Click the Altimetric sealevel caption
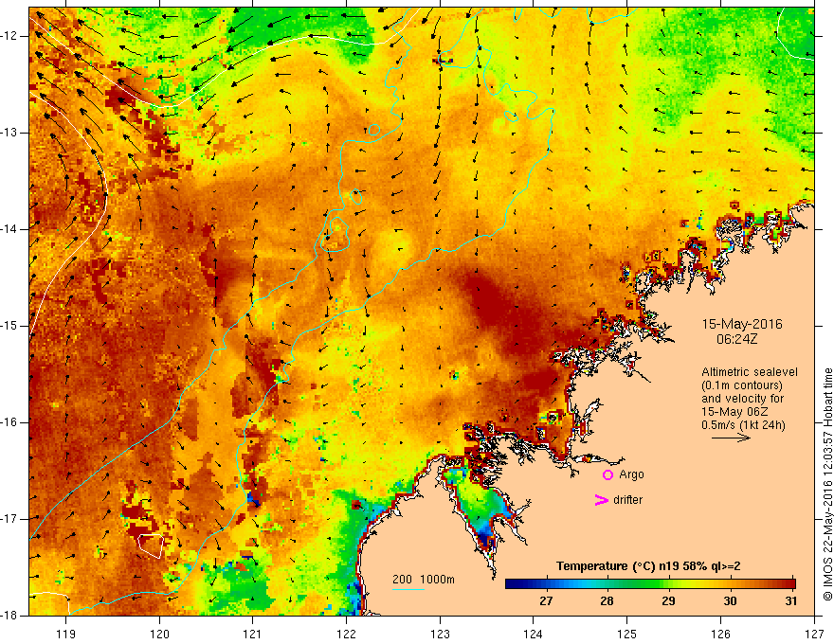Viewport: 834px width, 644px height. tap(750, 372)
